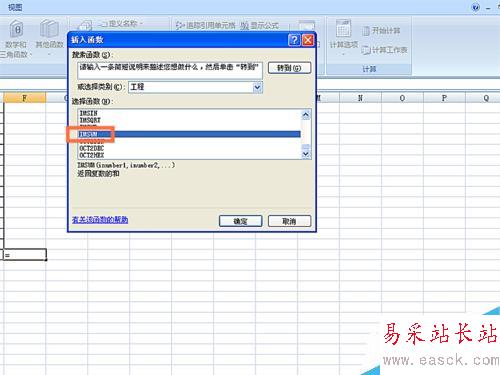This screenshot has height=375, width=500.
Task: Click the dialog help question mark button
Action: tap(294, 40)
